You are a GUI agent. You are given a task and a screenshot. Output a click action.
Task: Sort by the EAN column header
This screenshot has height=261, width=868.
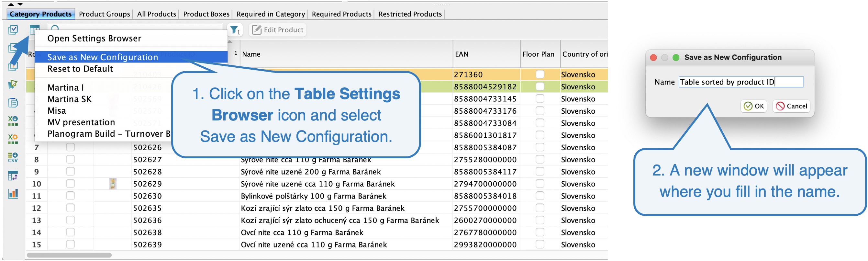486,54
